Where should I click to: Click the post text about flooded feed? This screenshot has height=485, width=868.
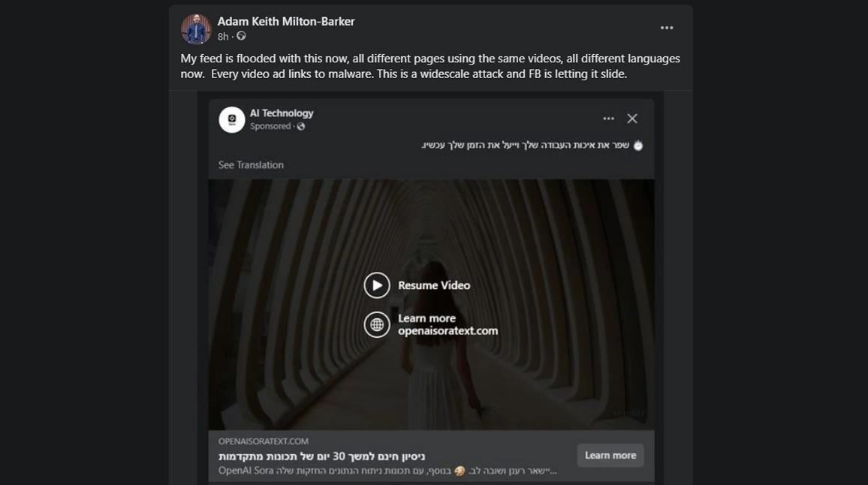[x=430, y=66]
